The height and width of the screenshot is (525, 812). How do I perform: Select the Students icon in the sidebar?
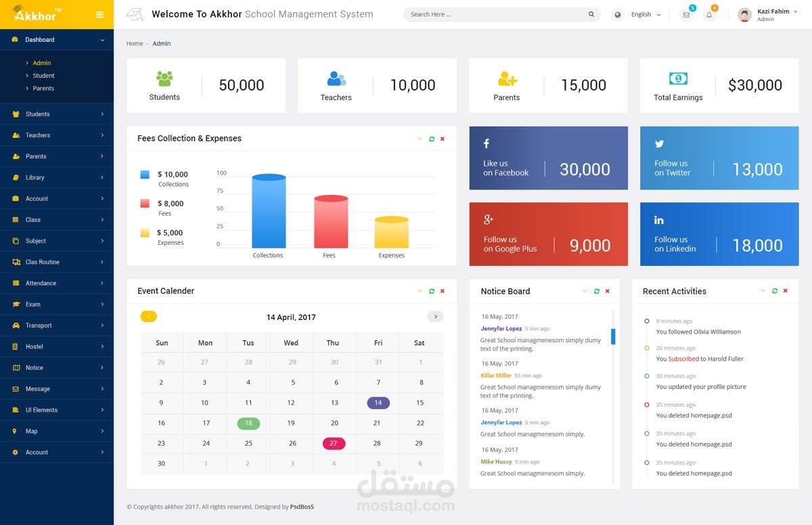click(15, 114)
